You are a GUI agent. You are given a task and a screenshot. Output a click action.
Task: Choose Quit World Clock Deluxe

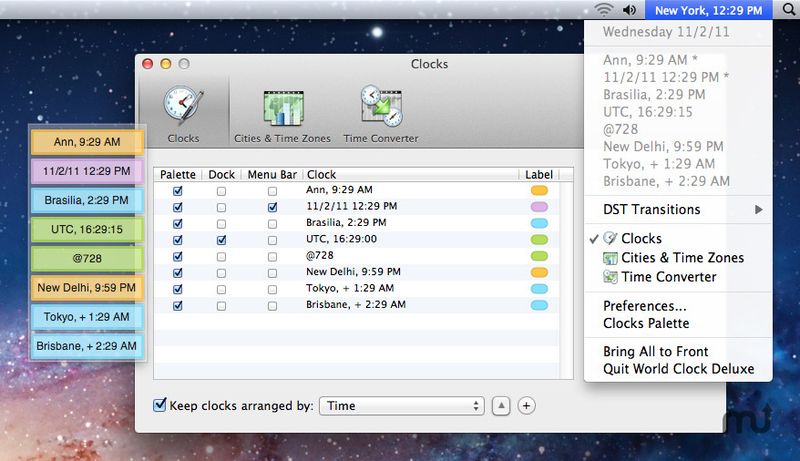point(679,369)
